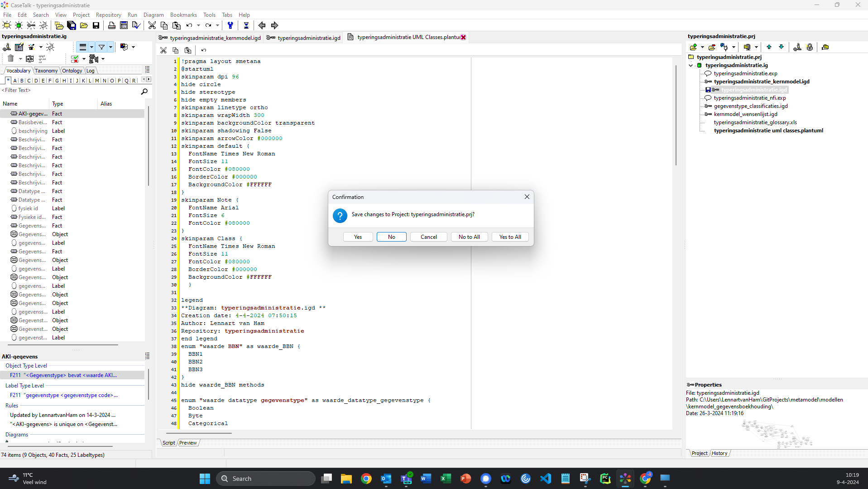Click the padlock icon in project toolbar
This screenshot has height=489, width=868.
810,47
